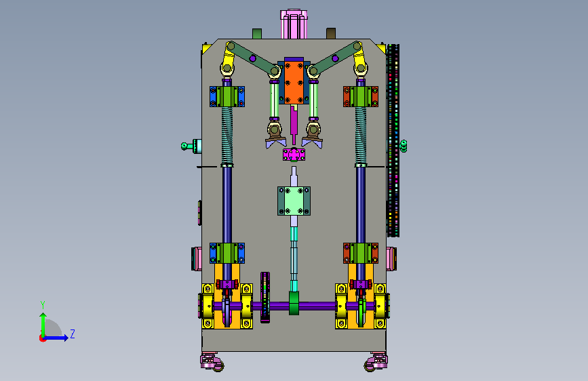This screenshot has width=588, height=381.
Task: Click the red origin point of the coordinate triad
Action: click(42, 338)
